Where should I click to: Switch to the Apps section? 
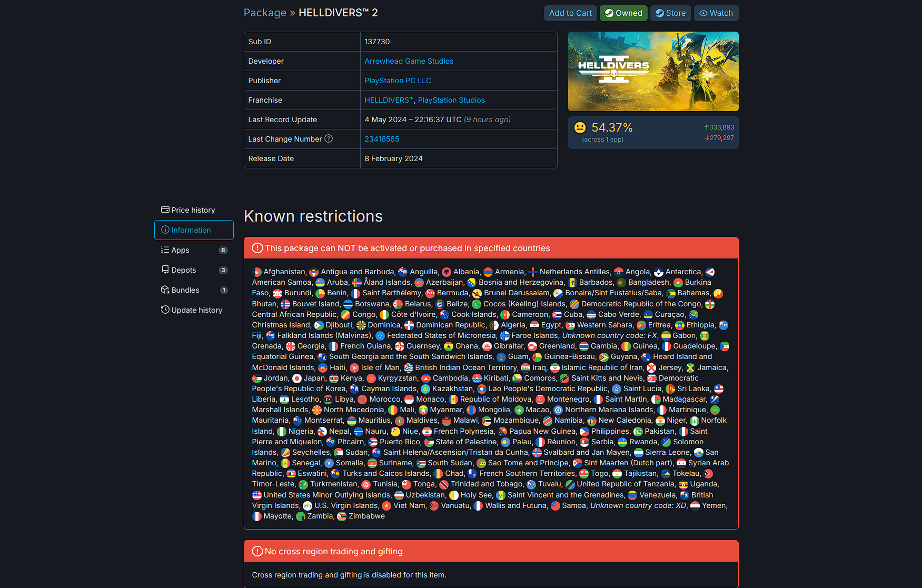click(181, 250)
